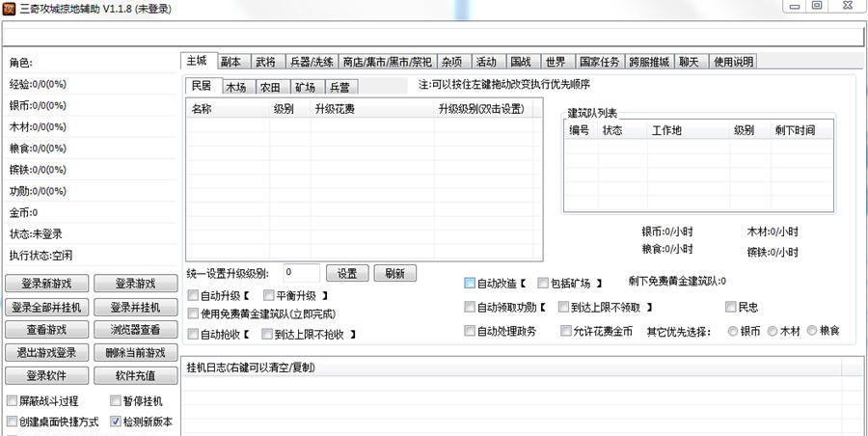Image resolution: width=868 pixels, height=436 pixels.
Task: Click the 设置 button
Action: (347, 273)
